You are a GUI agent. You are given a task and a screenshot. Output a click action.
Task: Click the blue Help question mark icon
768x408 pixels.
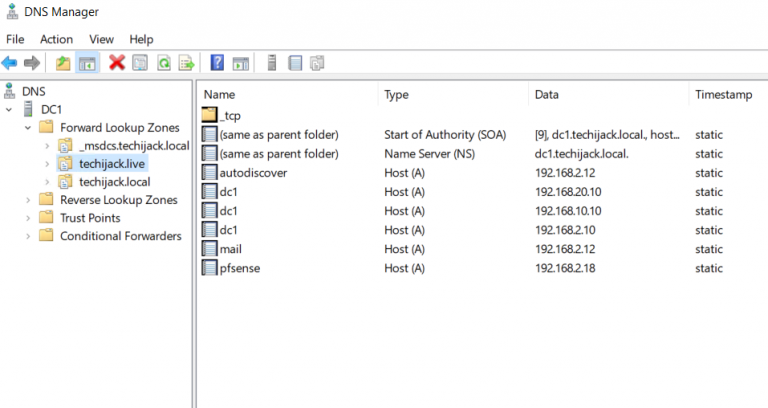217,63
